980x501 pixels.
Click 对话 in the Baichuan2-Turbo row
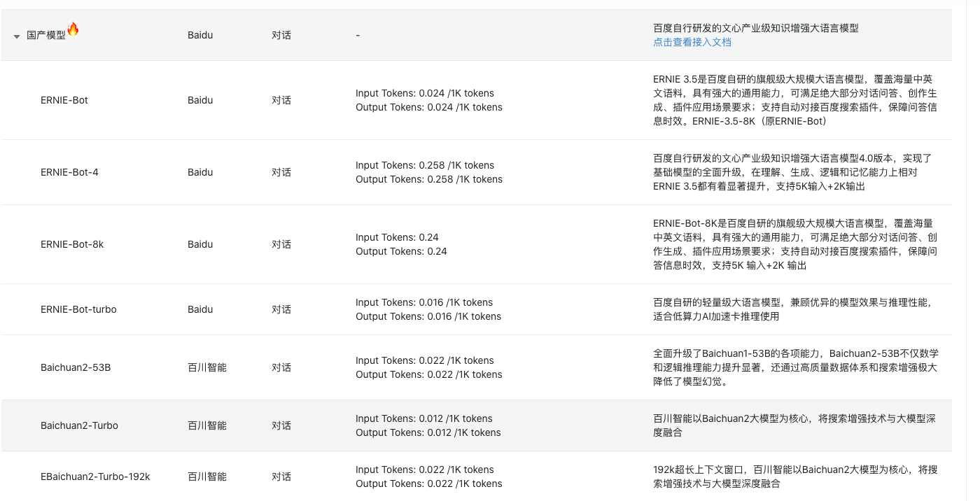(x=281, y=425)
